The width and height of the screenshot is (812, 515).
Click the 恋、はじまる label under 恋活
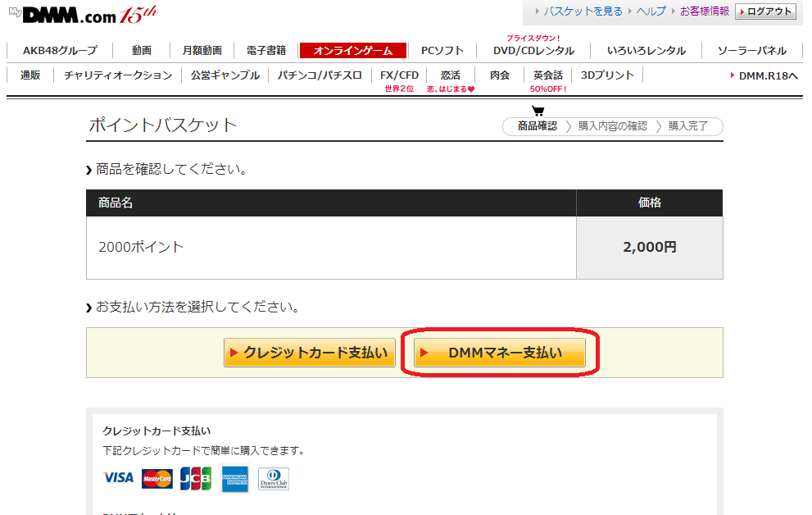pos(451,89)
